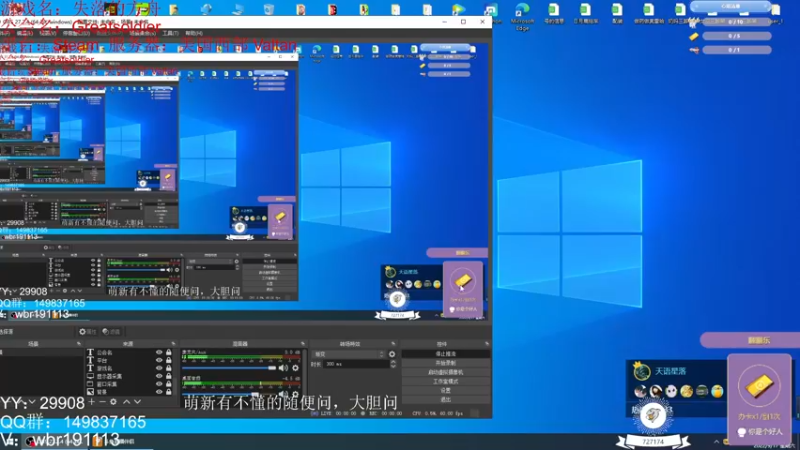Click the 滤镜 filters button above the docks
This screenshot has height=450, width=800.
(111, 332)
